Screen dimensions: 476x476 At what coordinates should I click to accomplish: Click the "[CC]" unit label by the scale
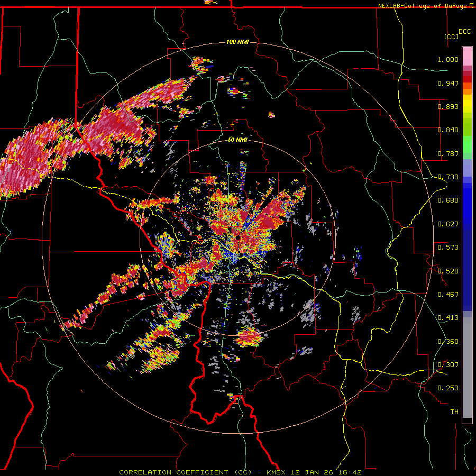(x=452, y=36)
